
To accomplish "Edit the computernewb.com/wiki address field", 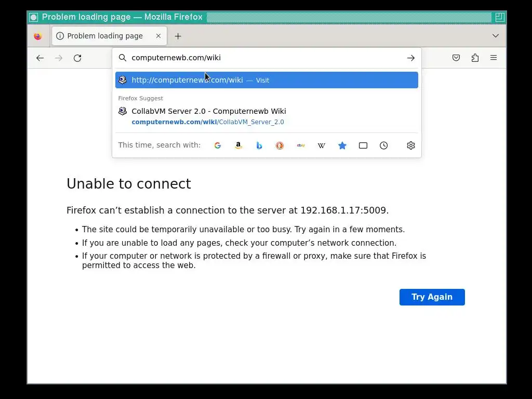I will pos(267,58).
